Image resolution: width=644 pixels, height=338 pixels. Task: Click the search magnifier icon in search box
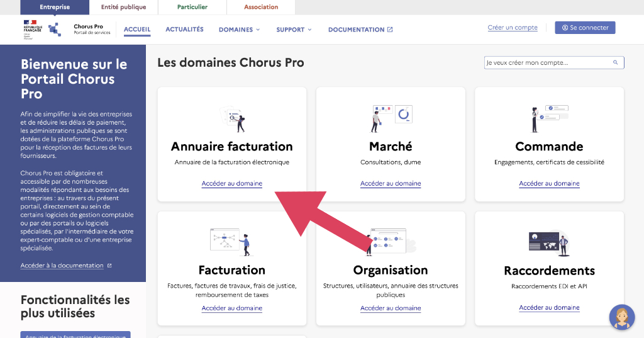615,62
